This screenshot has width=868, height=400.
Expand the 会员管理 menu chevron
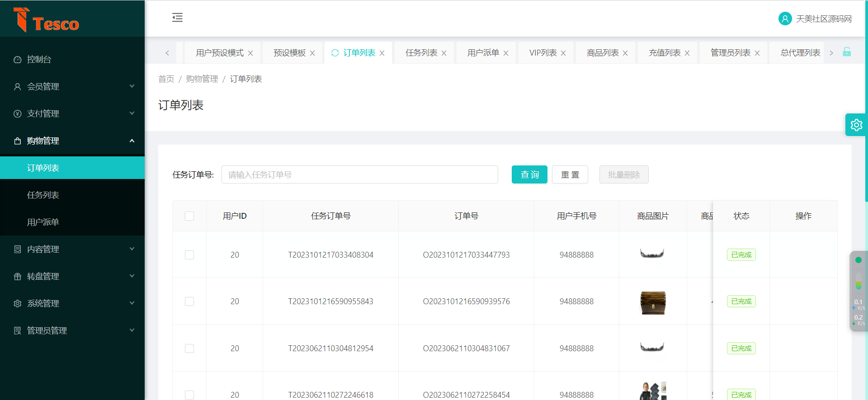tap(132, 86)
